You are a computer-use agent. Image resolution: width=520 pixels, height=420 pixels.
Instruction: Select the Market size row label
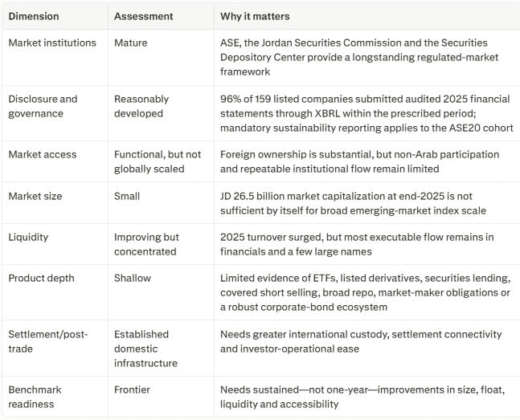[x=35, y=196]
